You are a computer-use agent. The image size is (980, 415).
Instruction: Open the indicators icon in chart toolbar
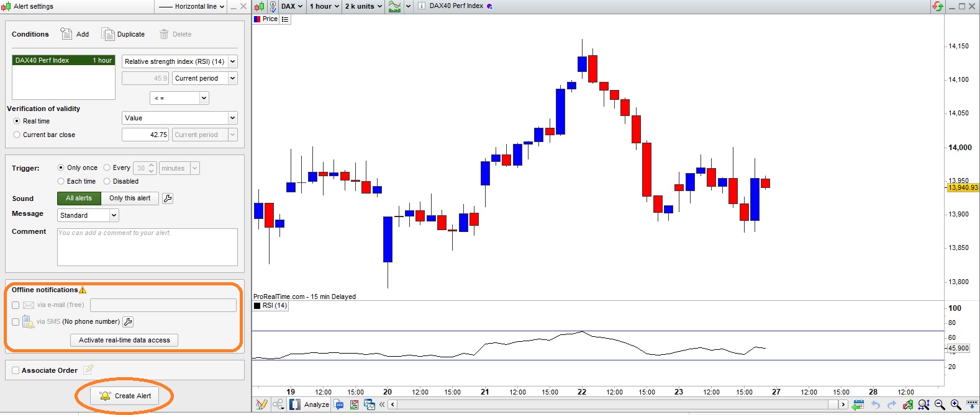click(x=394, y=6)
